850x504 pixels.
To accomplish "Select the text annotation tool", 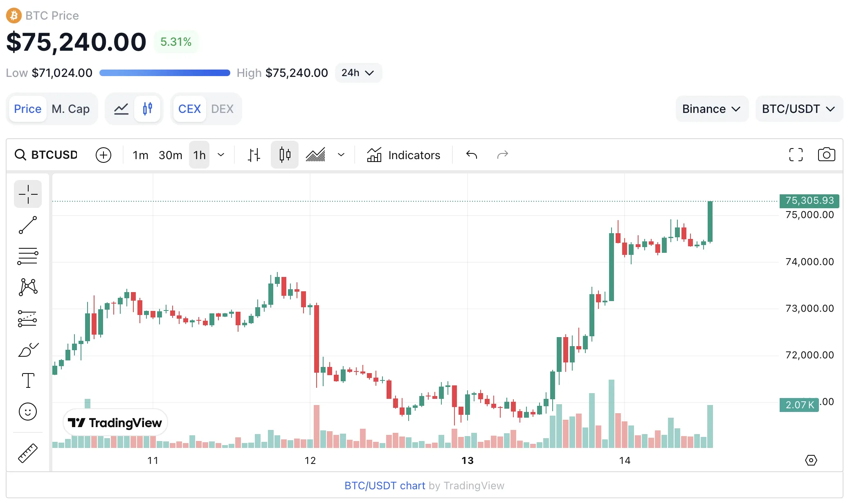I will pos(28,380).
